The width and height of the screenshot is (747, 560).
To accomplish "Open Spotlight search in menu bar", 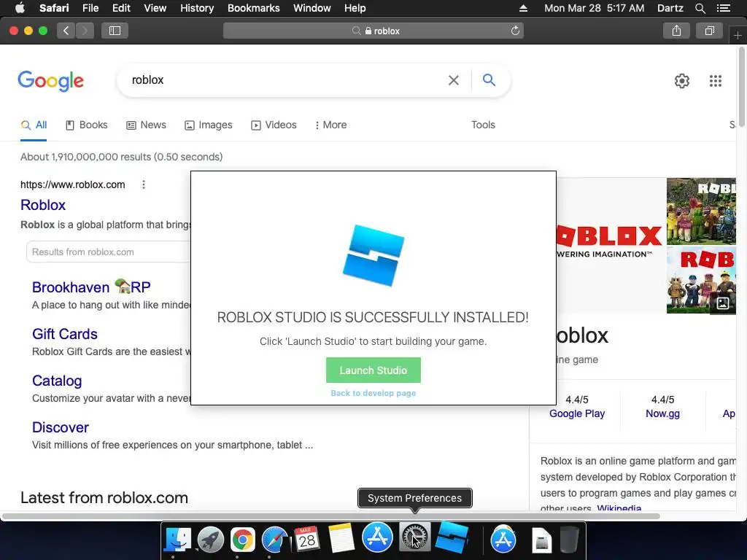I will [x=700, y=8].
